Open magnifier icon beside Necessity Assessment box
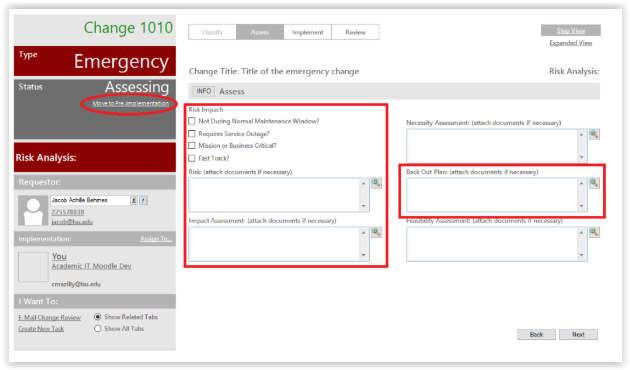This screenshot has width=630, height=370. (x=594, y=134)
